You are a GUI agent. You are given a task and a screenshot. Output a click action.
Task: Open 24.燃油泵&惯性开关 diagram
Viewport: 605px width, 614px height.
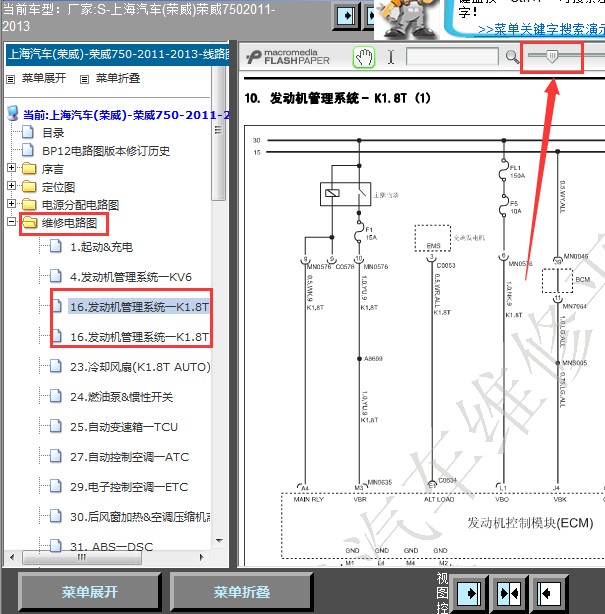[121, 397]
